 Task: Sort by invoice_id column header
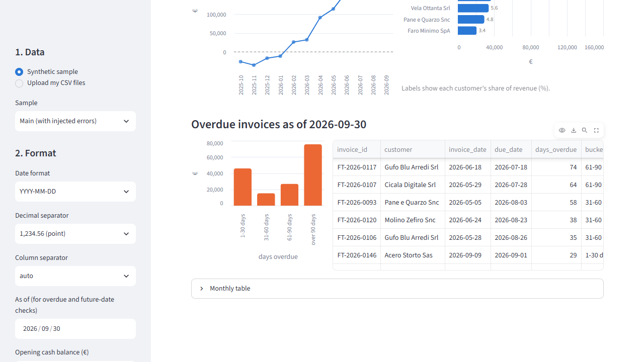(x=357, y=149)
